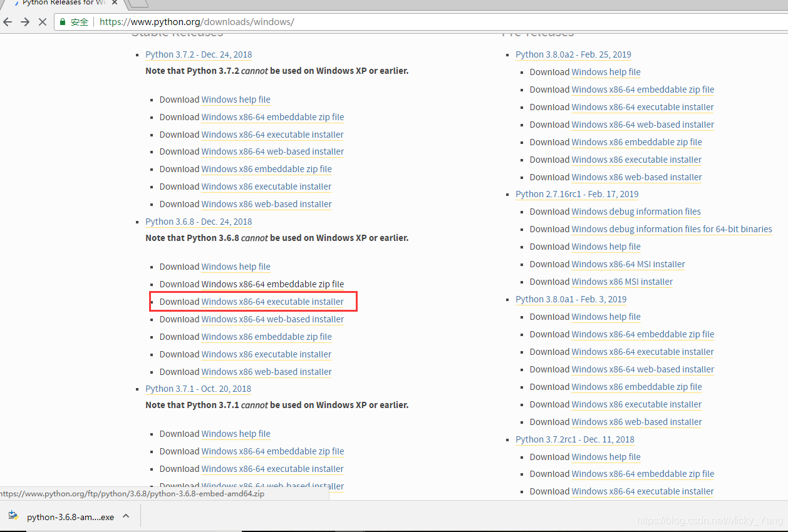Download Python 3.7.2 x86-64 embeddable zip file
The image size is (788, 532).
pyautogui.click(x=272, y=117)
